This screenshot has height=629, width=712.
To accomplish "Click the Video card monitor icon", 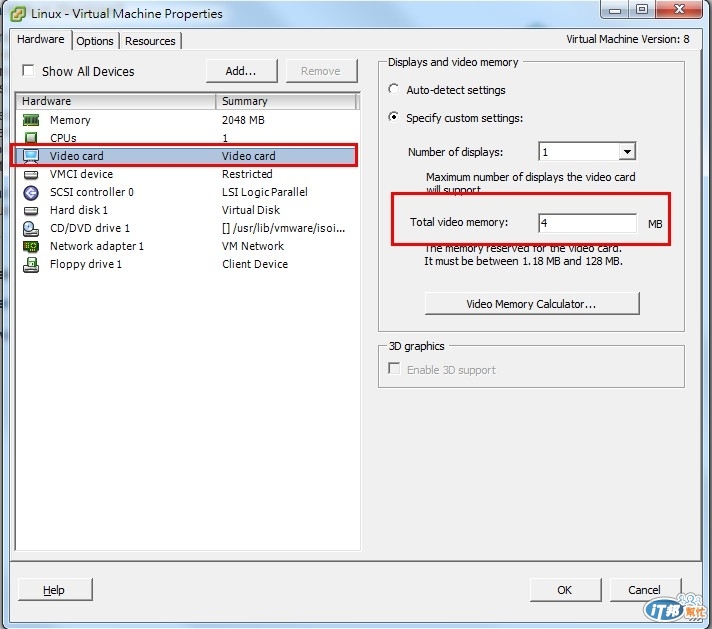I will (31, 156).
